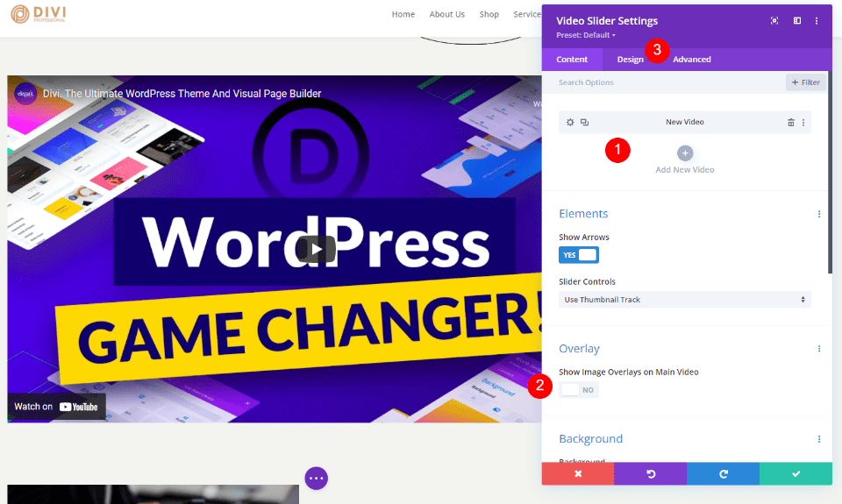
Task: Open Background section options menu
Action: coord(819,439)
